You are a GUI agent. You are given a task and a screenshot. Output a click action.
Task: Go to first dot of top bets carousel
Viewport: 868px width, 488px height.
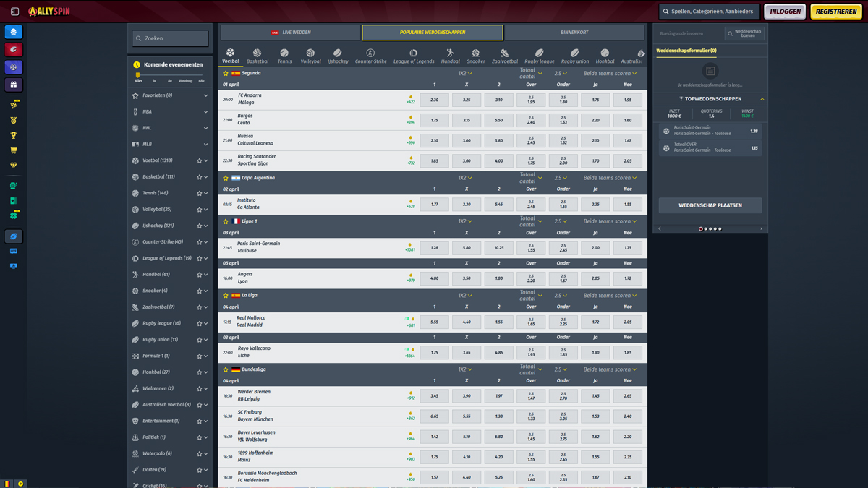[x=700, y=228]
